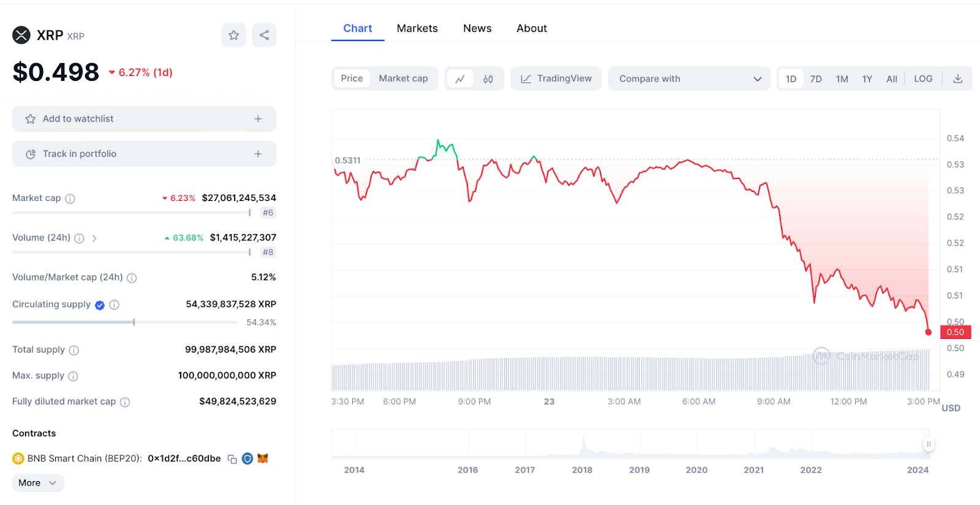Show Total supply info icon
The image size is (980, 505).
click(73, 350)
